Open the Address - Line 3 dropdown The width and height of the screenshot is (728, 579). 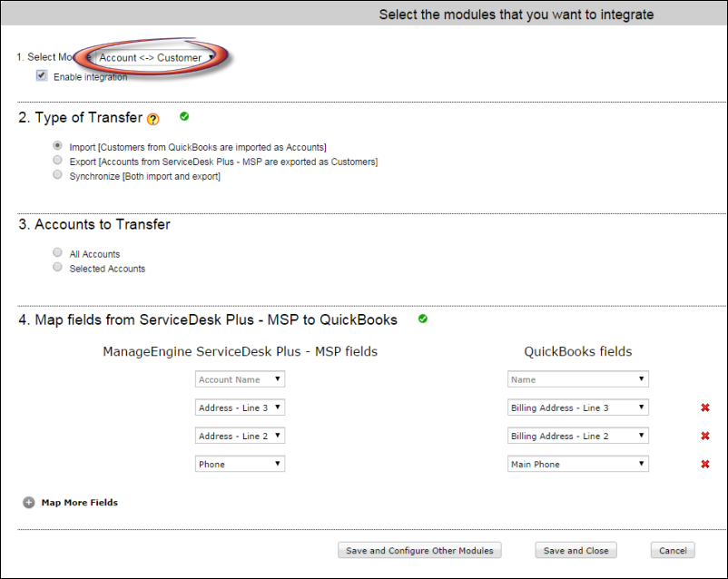[240, 407]
